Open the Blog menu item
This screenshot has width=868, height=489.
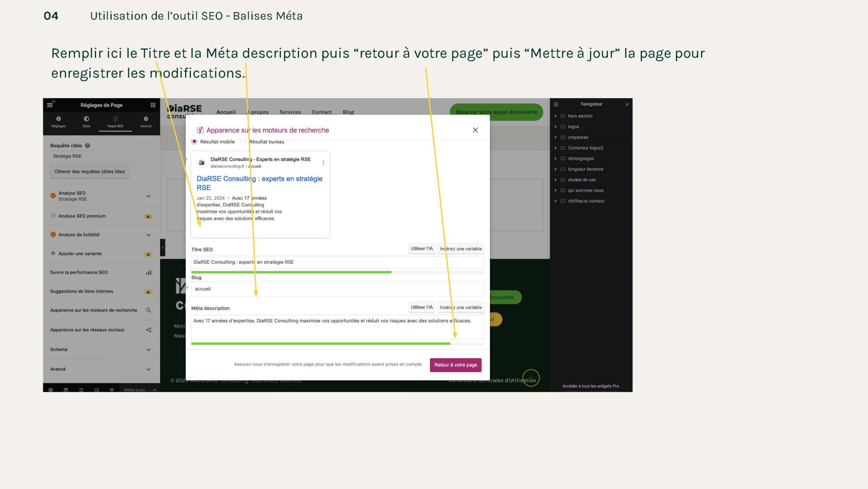[x=348, y=112]
